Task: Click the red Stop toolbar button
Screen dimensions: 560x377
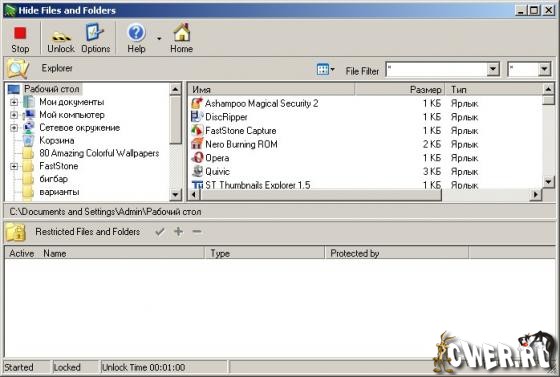Action: (20, 39)
